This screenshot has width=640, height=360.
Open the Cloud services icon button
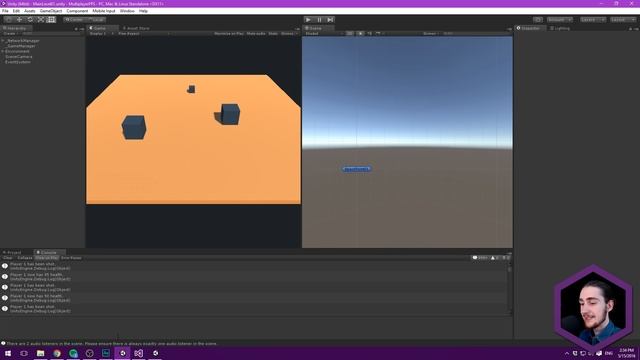(x=538, y=20)
